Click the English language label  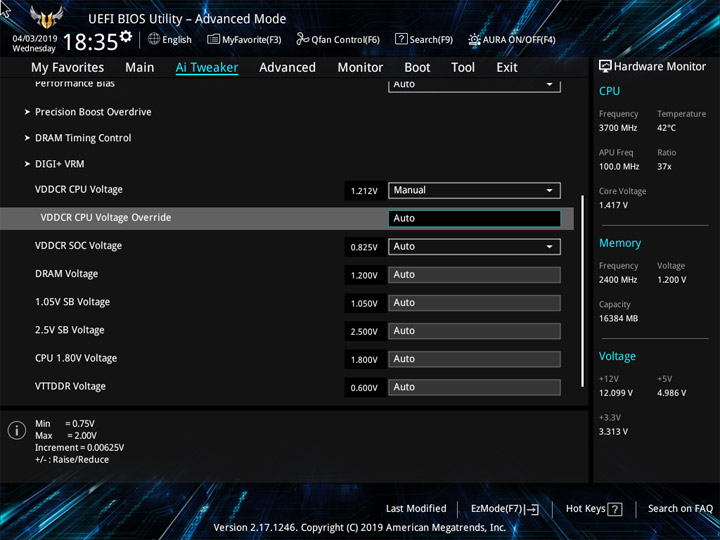pos(177,40)
